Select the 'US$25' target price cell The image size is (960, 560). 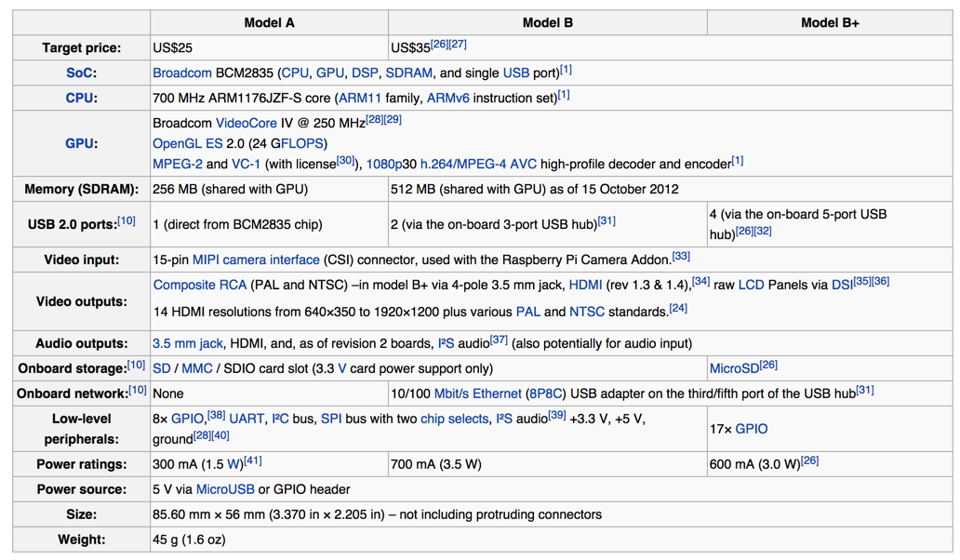[x=270, y=47]
